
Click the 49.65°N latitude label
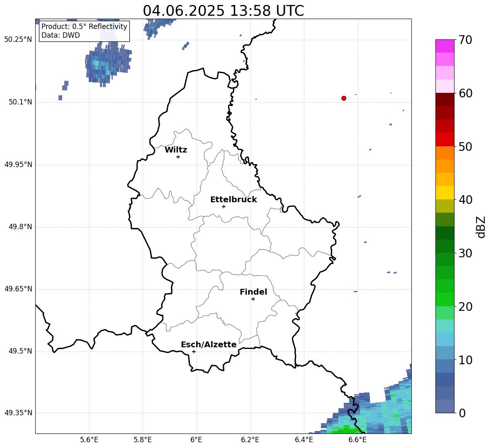tap(18, 289)
